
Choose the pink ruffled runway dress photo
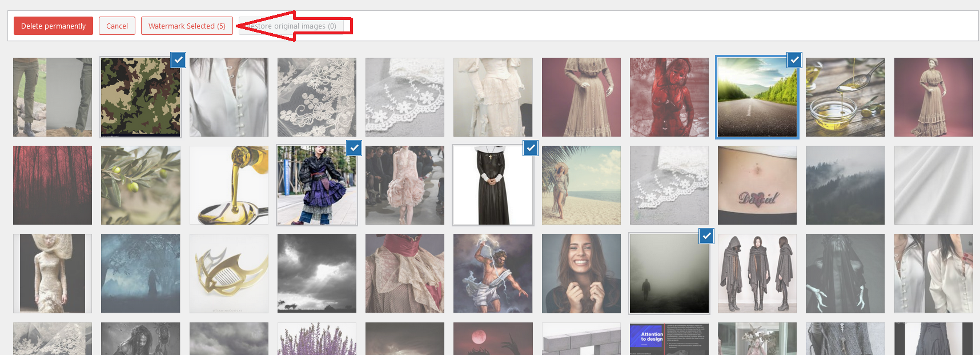[405, 185]
